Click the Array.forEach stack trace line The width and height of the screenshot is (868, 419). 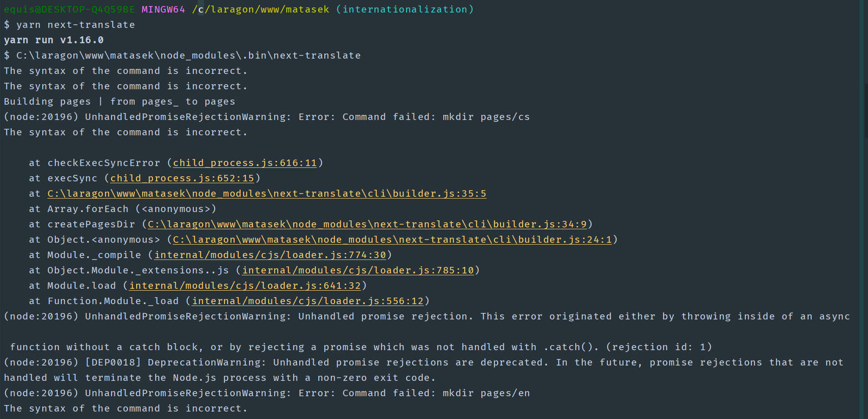(123, 209)
